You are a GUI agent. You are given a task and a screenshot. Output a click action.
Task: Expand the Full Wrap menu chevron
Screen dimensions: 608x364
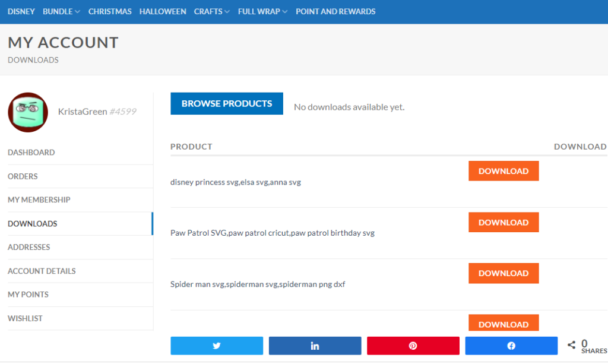pos(285,12)
